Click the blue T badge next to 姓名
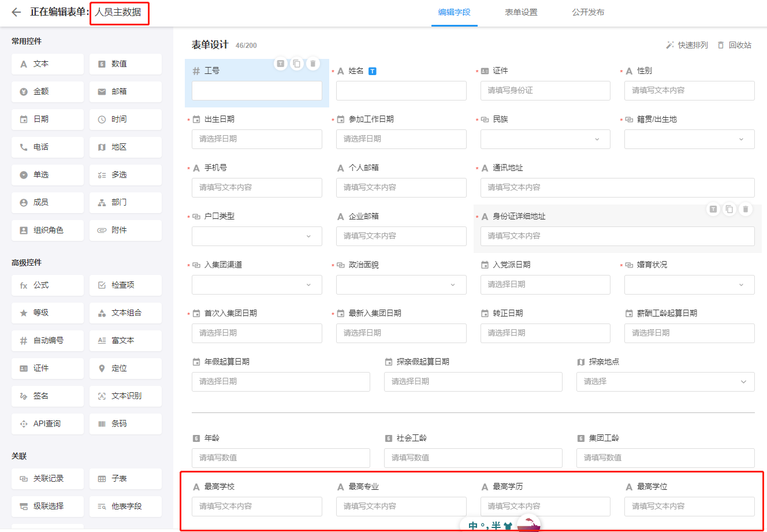Screen dimensions: 767x532 point(373,71)
